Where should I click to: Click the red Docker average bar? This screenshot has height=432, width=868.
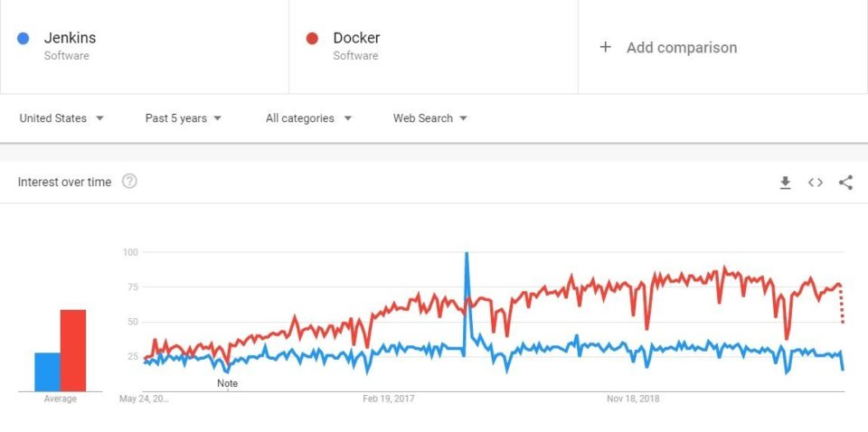73,350
